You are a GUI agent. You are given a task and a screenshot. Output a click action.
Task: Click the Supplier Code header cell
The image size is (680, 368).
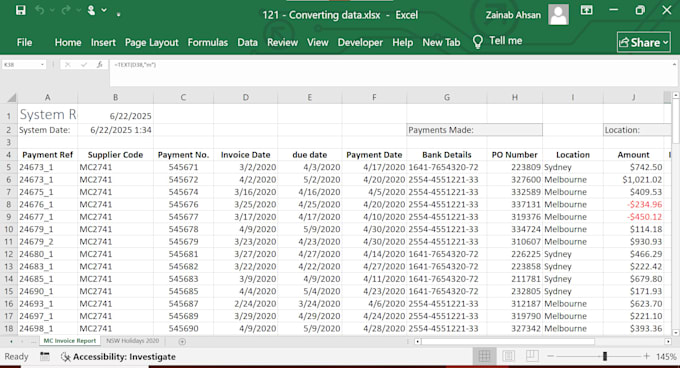[x=115, y=155]
